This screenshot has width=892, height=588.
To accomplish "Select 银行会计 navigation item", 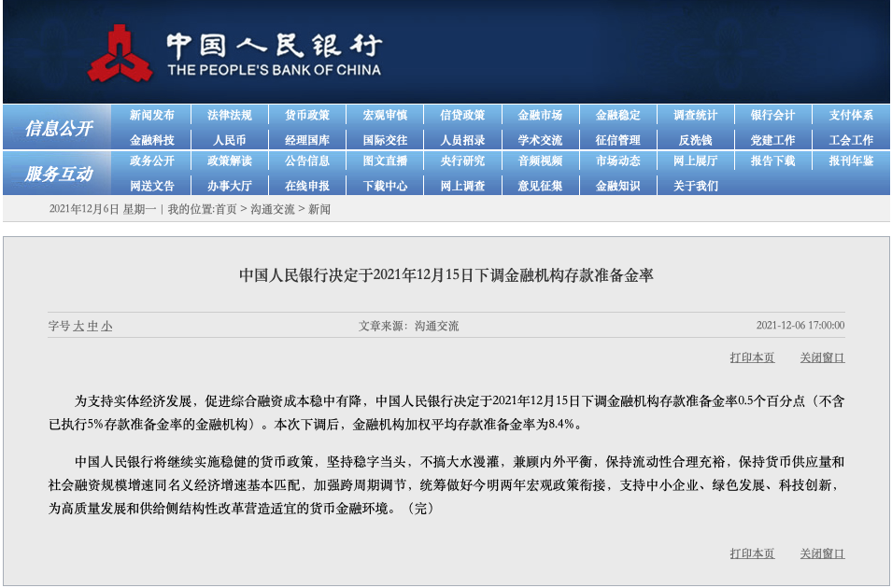I will coord(772,116).
